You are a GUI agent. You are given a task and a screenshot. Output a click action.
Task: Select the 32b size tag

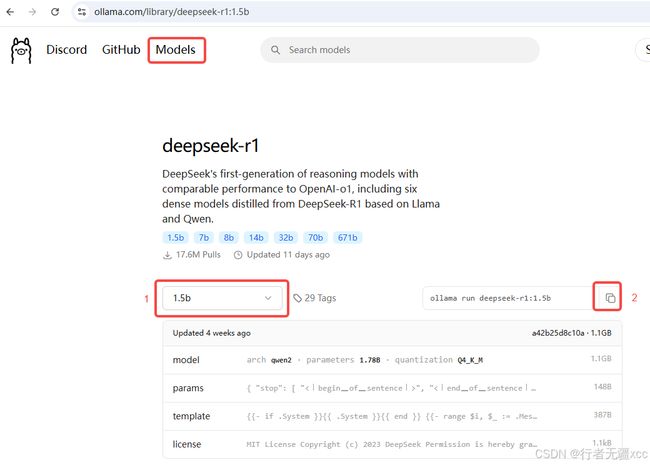pos(286,237)
